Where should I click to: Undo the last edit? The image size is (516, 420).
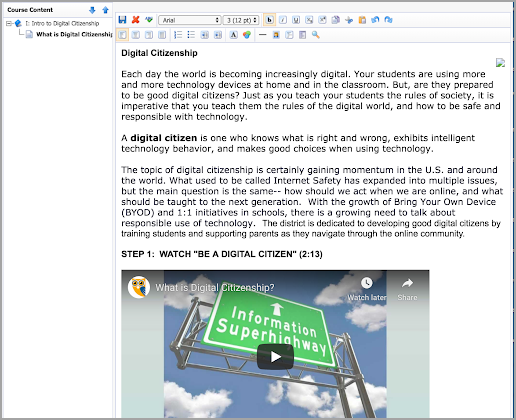[x=375, y=20]
